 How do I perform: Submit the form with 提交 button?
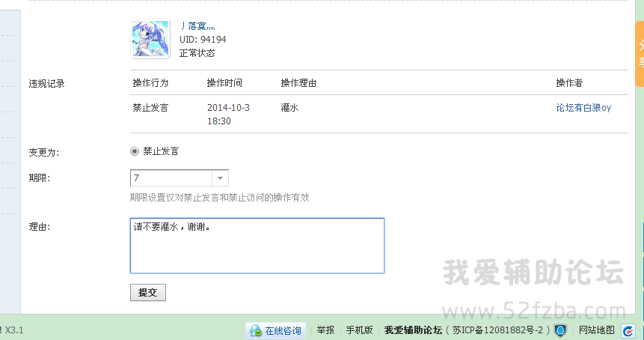pos(148,292)
